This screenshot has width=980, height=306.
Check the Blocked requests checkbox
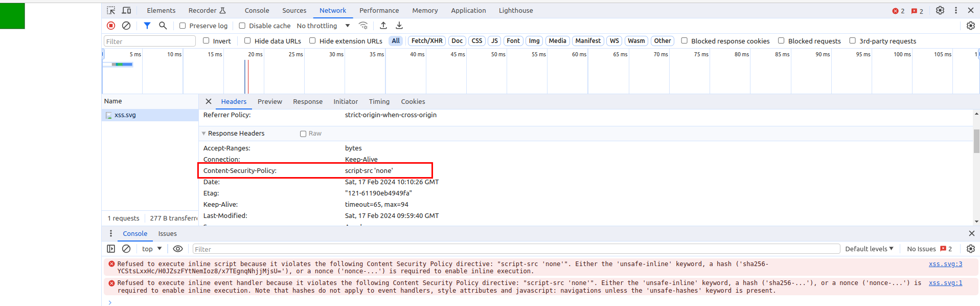[x=781, y=40]
